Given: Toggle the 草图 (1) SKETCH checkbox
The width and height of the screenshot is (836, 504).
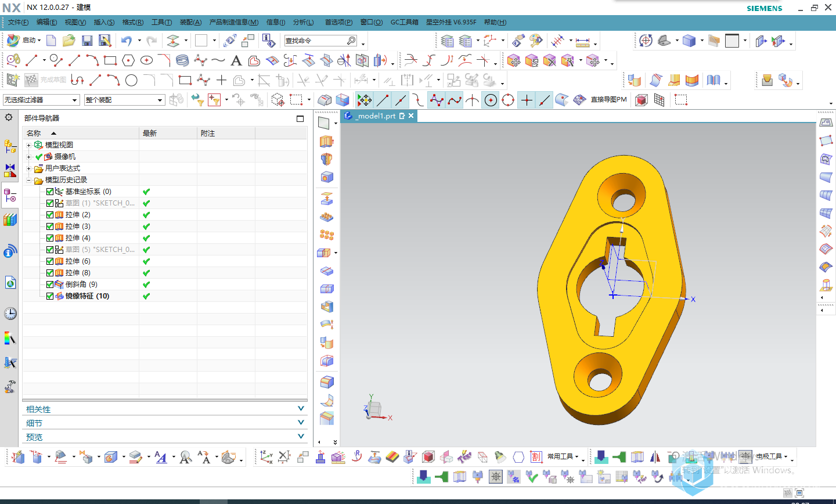Looking at the screenshot, I should 50,203.
